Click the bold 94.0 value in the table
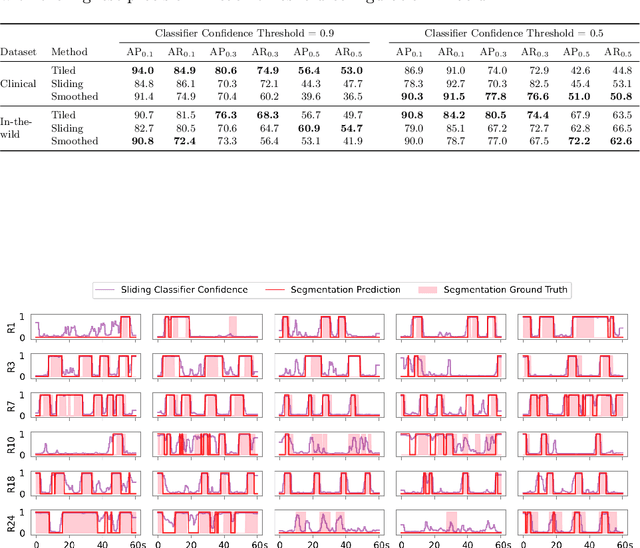This screenshot has height=548, width=640. click(143, 71)
